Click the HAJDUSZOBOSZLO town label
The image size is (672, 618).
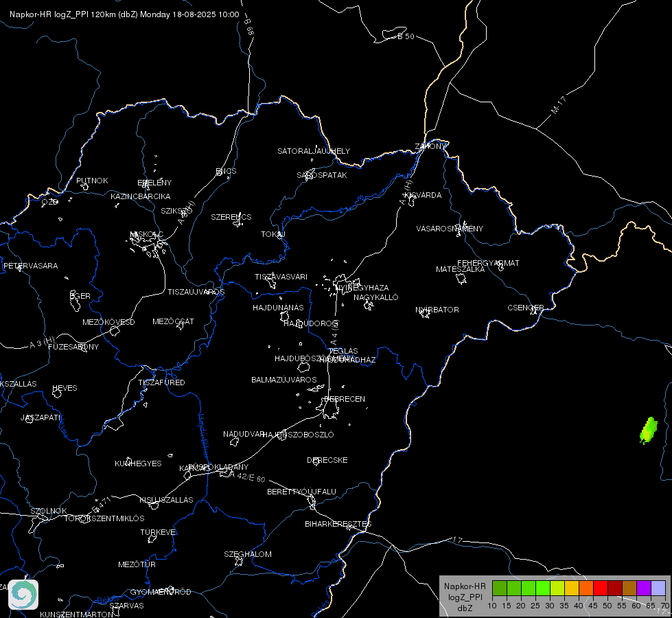[x=299, y=435]
